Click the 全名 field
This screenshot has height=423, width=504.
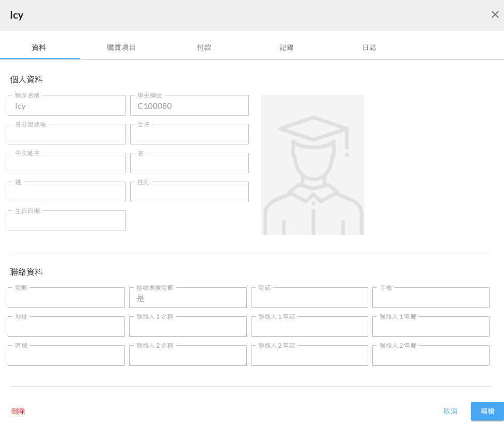point(190,134)
